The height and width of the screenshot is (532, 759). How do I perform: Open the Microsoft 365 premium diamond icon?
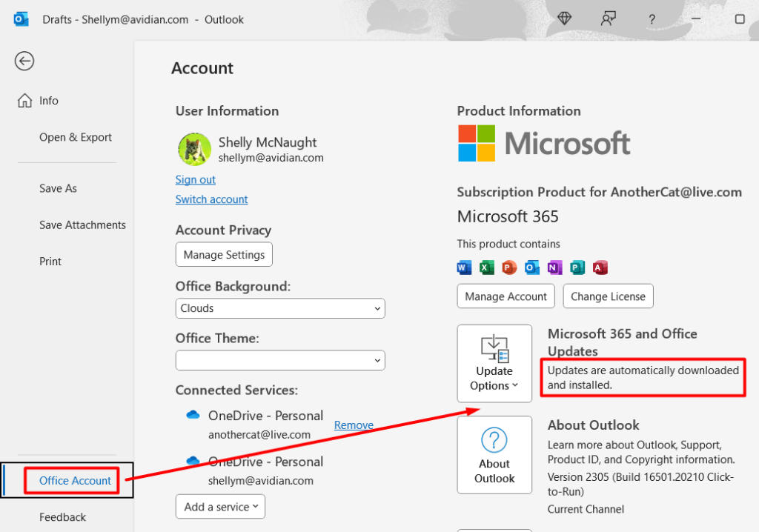coord(564,19)
